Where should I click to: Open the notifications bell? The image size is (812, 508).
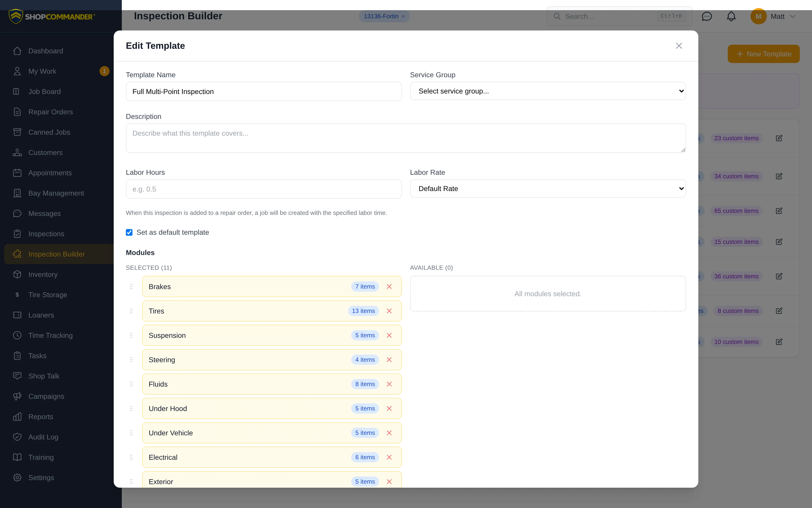click(x=731, y=17)
